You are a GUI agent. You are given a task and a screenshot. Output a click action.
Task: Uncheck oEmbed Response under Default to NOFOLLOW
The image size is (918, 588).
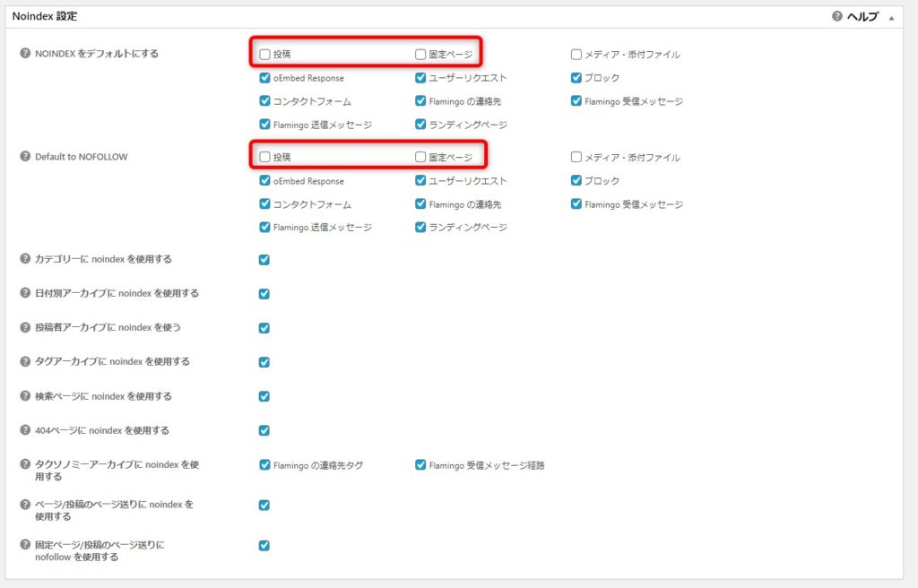(x=264, y=180)
